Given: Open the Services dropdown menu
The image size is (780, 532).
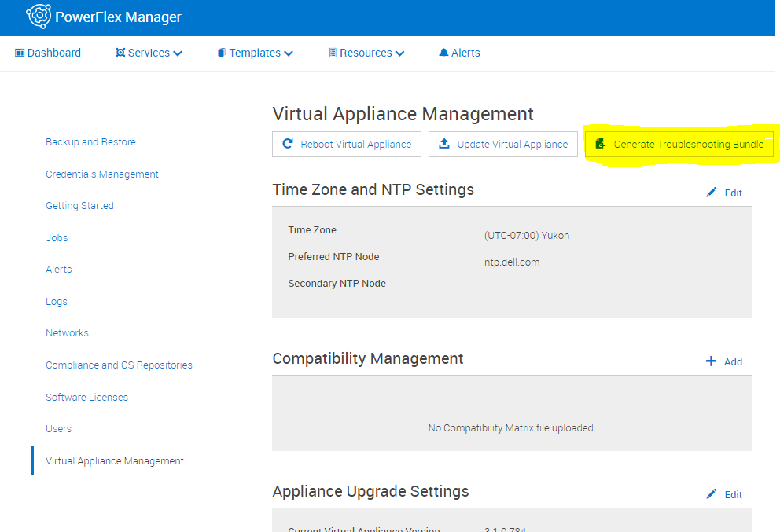Looking at the screenshot, I should point(149,53).
